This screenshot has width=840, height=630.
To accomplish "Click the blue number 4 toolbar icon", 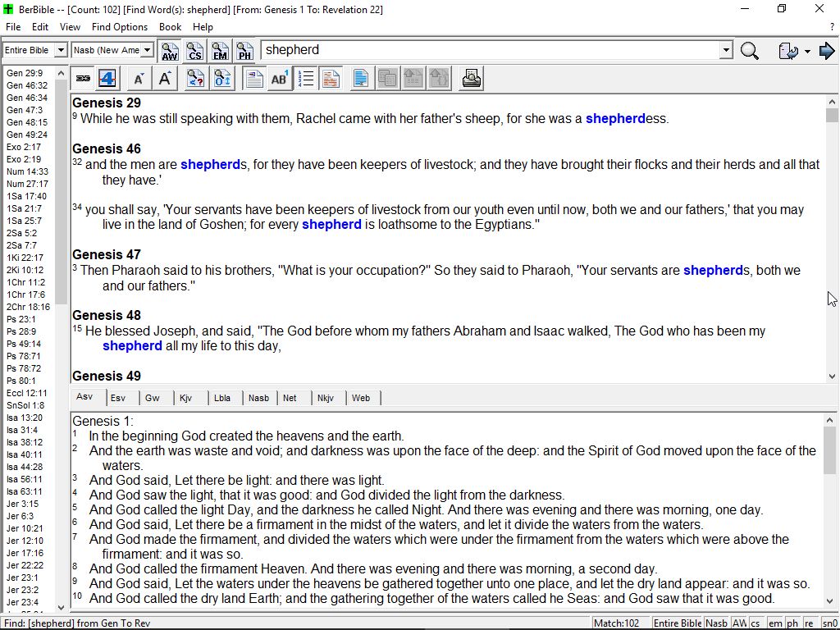I will coord(107,79).
